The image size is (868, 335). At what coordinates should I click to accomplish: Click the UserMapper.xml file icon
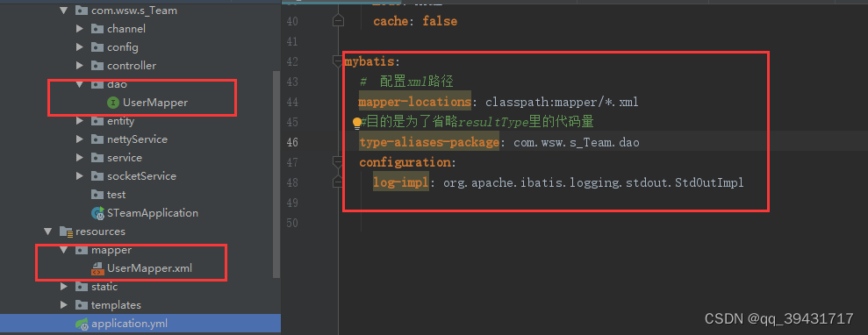(97, 268)
